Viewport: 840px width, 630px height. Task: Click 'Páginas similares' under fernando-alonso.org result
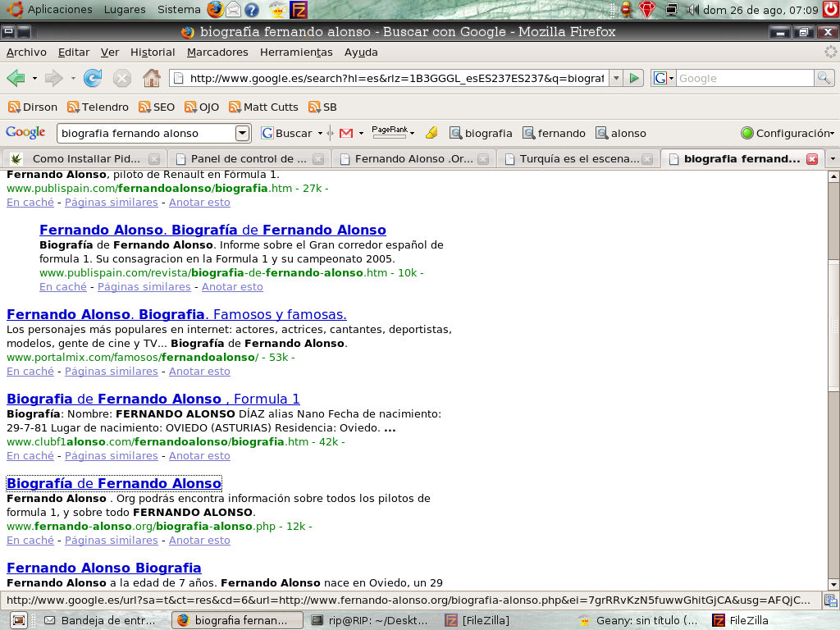[x=111, y=541]
